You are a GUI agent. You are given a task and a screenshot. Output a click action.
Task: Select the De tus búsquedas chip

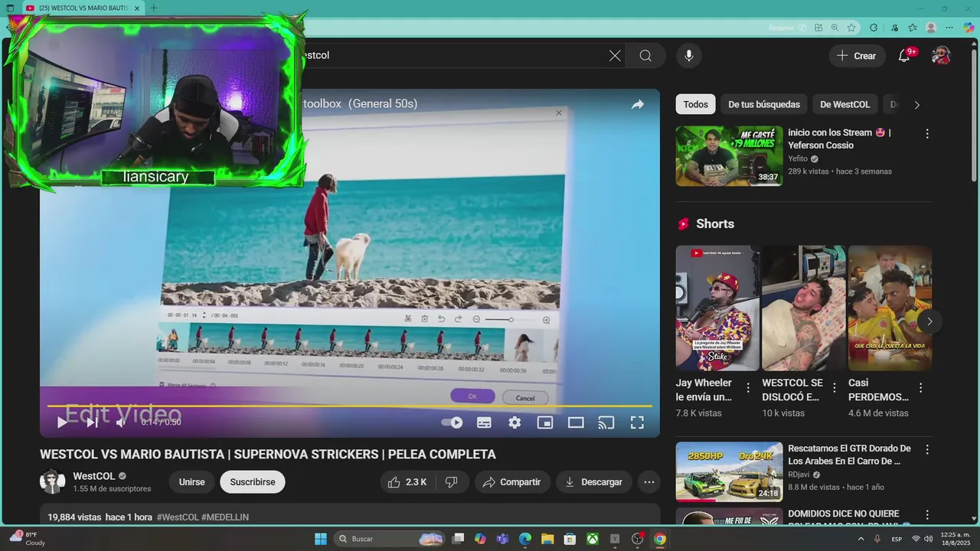(764, 105)
